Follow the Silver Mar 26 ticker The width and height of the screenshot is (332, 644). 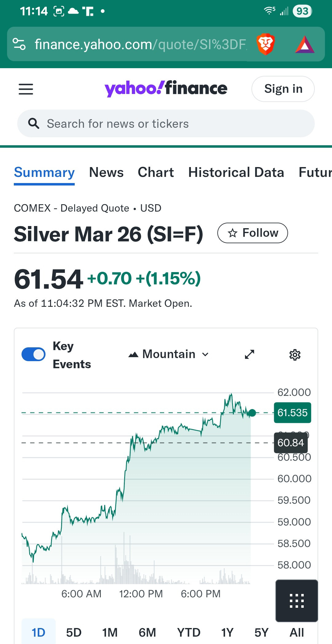[x=252, y=233]
